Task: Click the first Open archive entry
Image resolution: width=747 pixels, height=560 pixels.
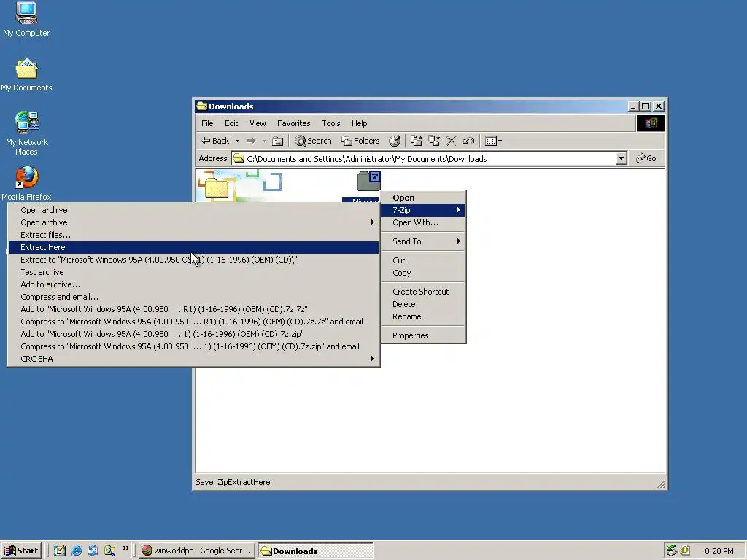Action: [193, 210]
